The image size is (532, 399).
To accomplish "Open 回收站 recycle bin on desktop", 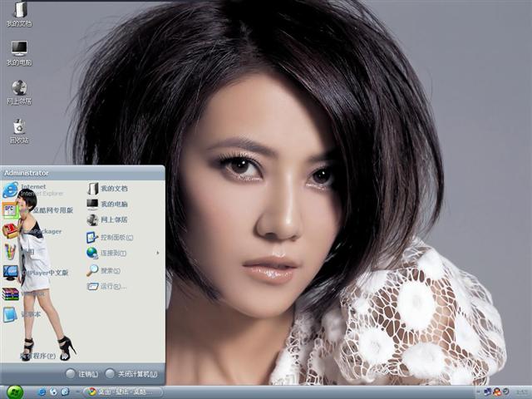I will [19, 131].
